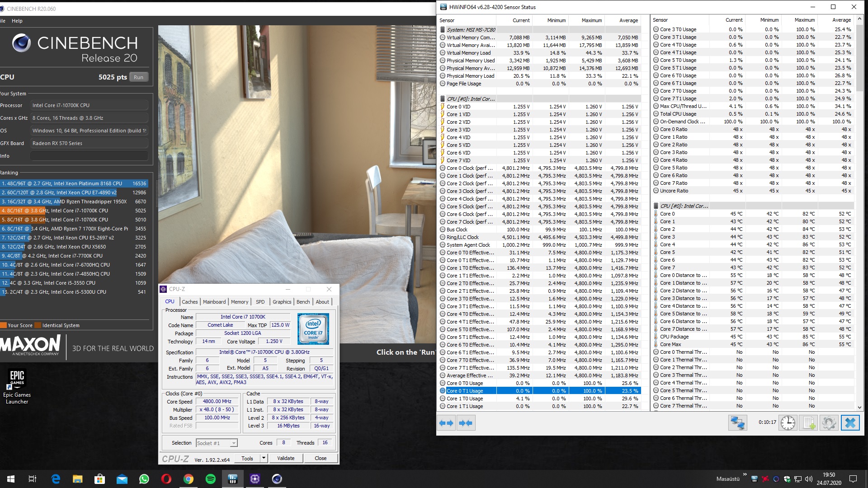Expand HWiNFO sensor columns with outward arrows icon
Image resolution: width=868 pixels, height=488 pixels.
[446, 423]
